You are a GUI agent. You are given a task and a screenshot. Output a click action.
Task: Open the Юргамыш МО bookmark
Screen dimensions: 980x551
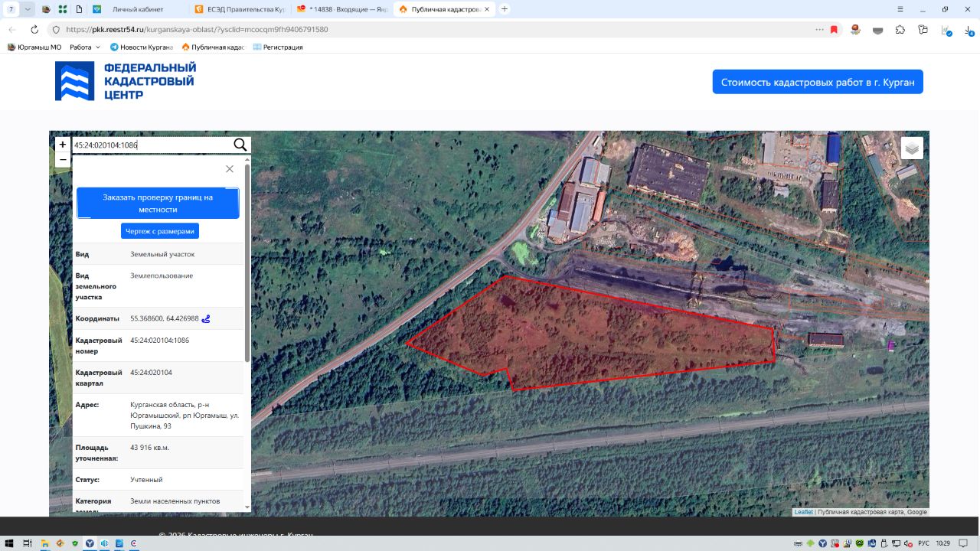pyautogui.click(x=34, y=47)
